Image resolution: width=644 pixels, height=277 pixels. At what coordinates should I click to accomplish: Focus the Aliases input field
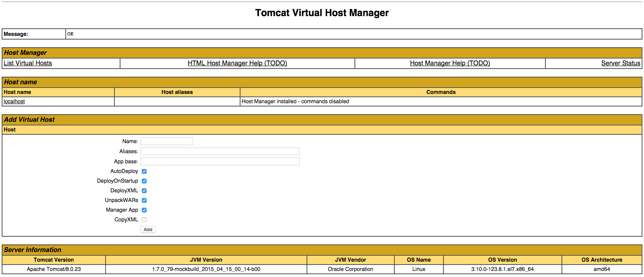(x=220, y=151)
